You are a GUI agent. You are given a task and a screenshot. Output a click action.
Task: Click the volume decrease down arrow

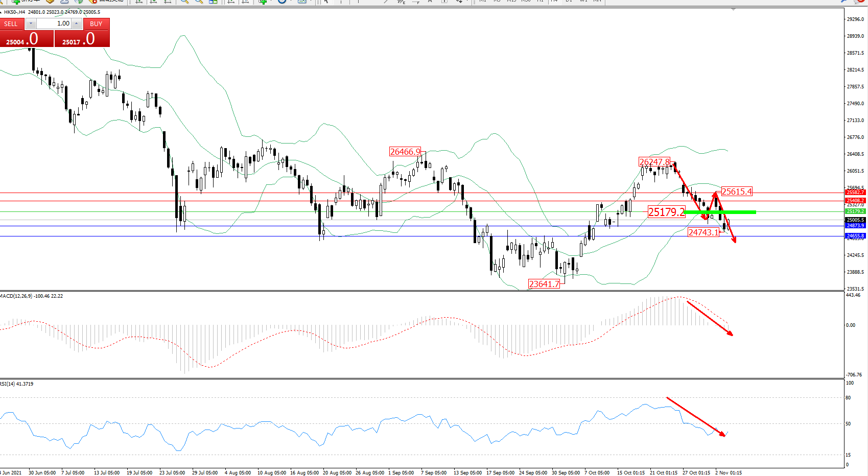[31, 23]
